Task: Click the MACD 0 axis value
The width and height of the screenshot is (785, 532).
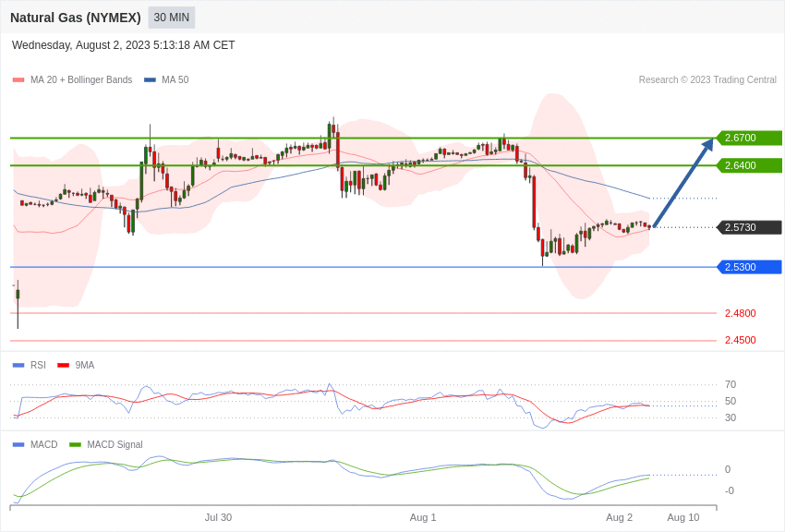Action: pyautogui.click(x=728, y=469)
